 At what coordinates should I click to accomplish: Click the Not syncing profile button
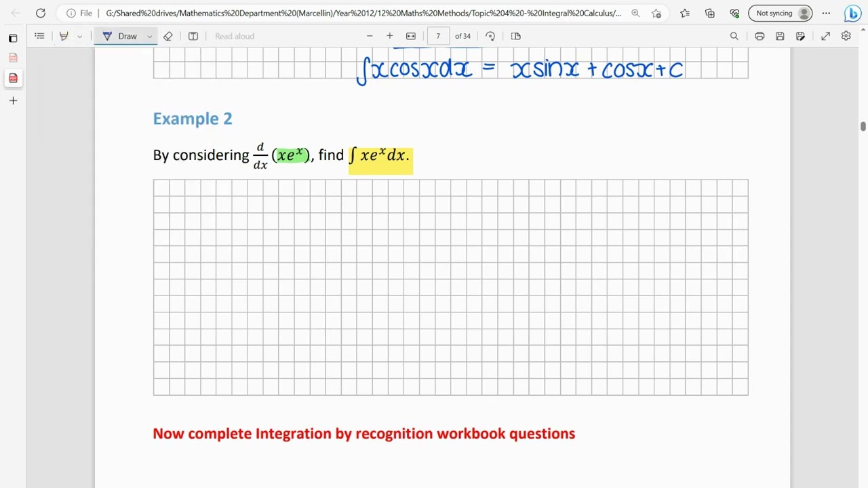tap(781, 13)
